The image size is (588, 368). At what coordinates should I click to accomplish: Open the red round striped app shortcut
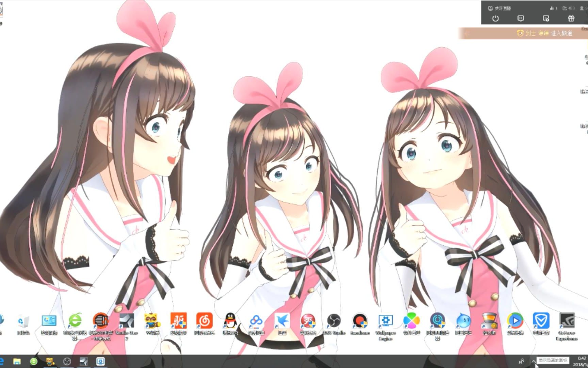(x=101, y=326)
